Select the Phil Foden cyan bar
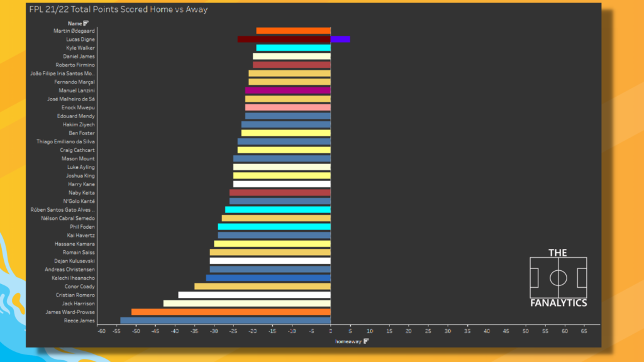This screenshot has width=644, height=362. pyautogui.click(x=274, y=227)
